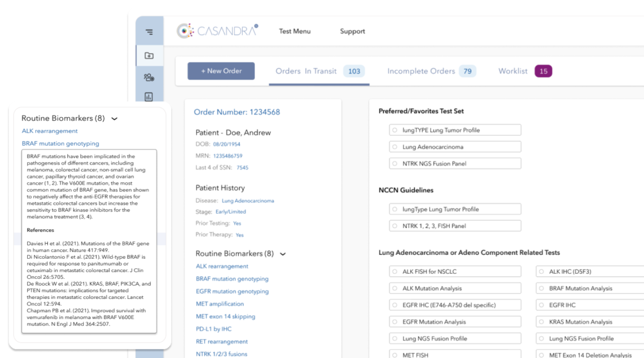Screen dimensions: 644x358
Task: Open BRAF mutation genotyping in order card
Action: tap(232, 278)
